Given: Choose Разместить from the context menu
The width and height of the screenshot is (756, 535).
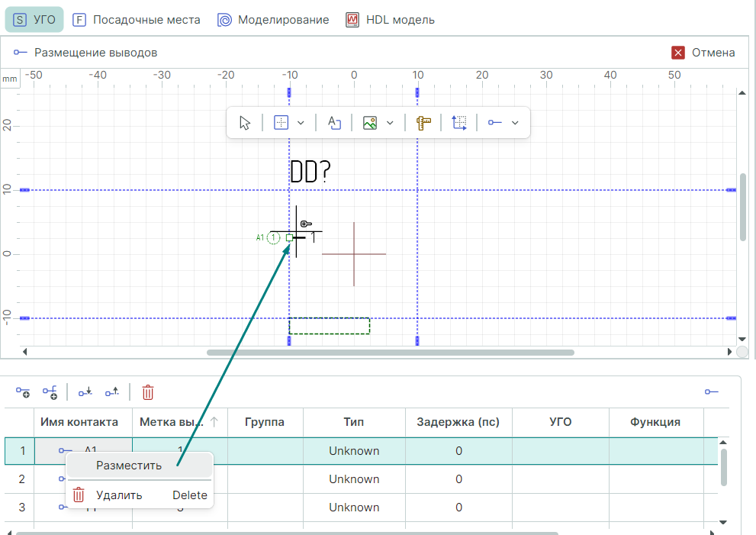Looking at the screenshot, I should click(x=129, y=465).
